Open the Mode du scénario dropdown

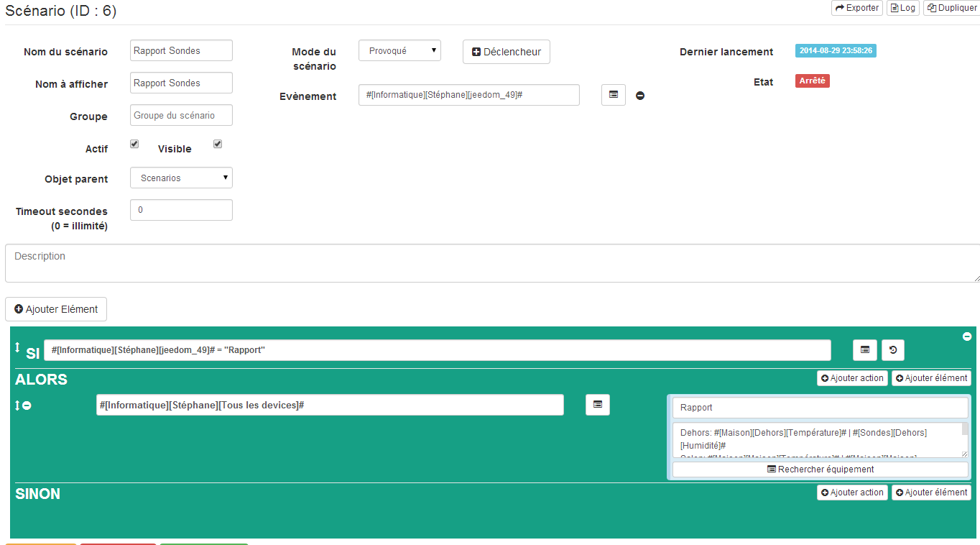pyautogui.click(x=399, y=50)
